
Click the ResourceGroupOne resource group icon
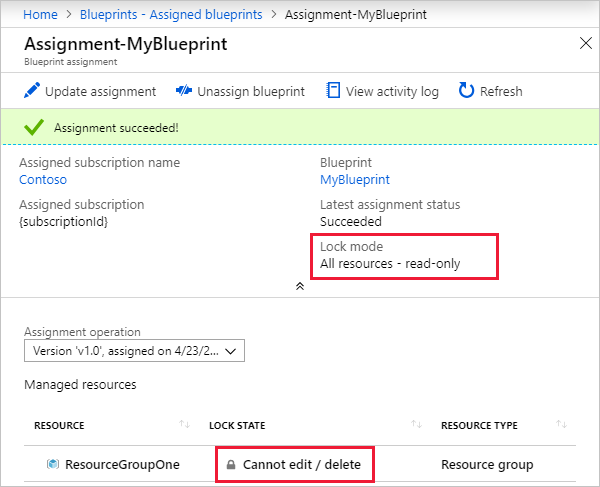(x=53, y=464)
